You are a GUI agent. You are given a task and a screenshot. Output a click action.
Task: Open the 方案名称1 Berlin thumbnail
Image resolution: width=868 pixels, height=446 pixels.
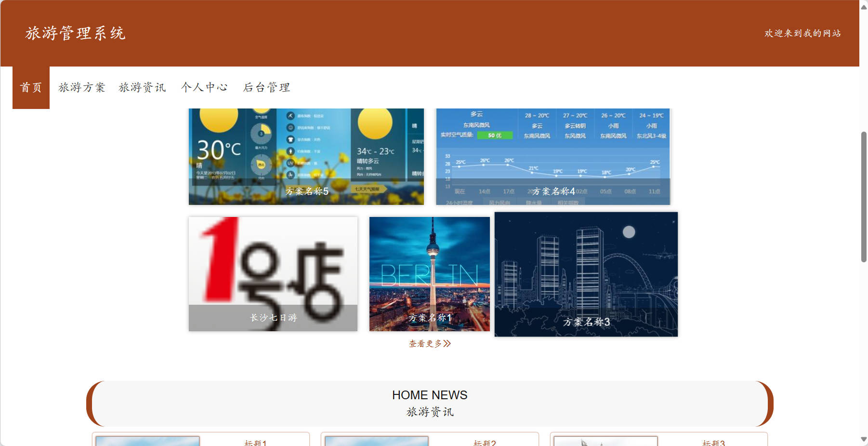(430, 274)
